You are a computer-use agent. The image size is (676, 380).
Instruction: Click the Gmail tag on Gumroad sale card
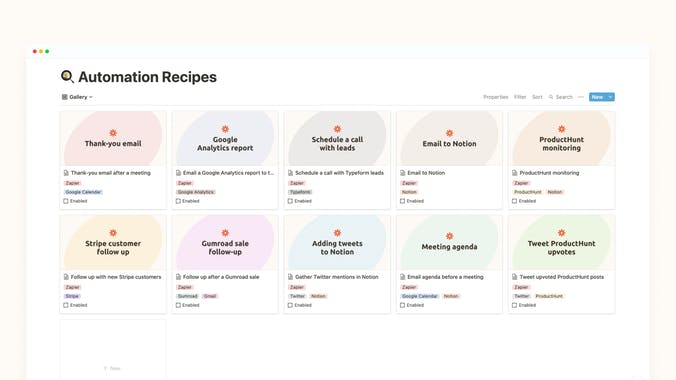point(210,296)
